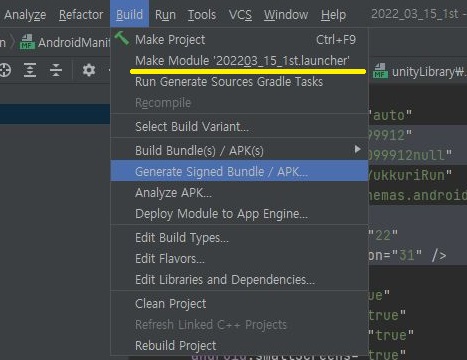This screenshot has width=467, height=360.
Task: Click the AndroidManifest breadcrumb in the navigation bar
Action: click(x=65, y=42)
